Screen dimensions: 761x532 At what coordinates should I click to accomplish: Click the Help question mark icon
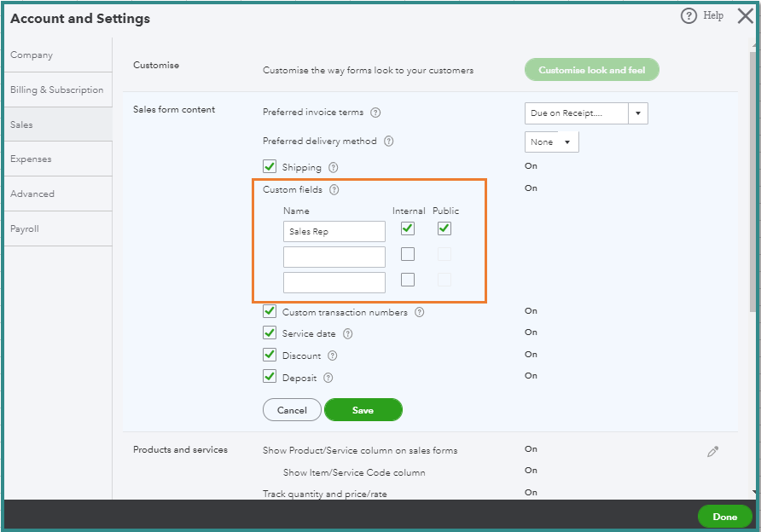pyautogui.click(x=688, y=16)
